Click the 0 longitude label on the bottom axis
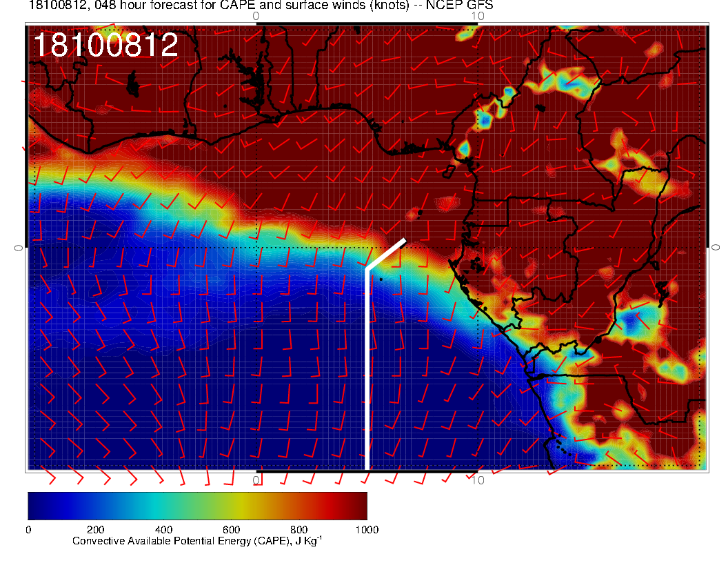 (x=256, y=480)
